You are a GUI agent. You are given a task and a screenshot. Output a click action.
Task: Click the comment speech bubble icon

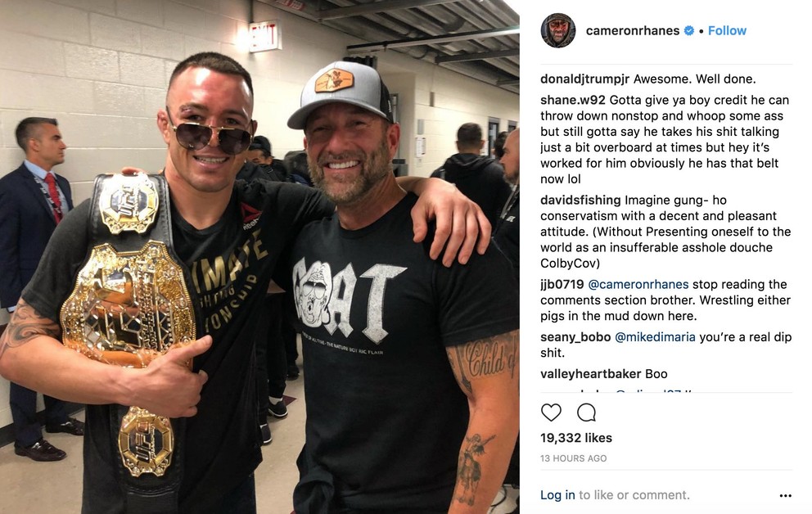click(x=586, y=413)
